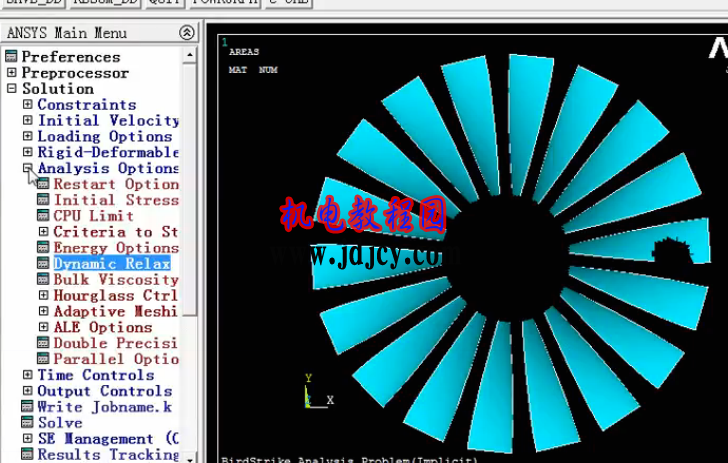Viewport: 728px width, 463px height.
Task: Expand the Adaptive Meshing node
Action: click(x=43, y=311)
